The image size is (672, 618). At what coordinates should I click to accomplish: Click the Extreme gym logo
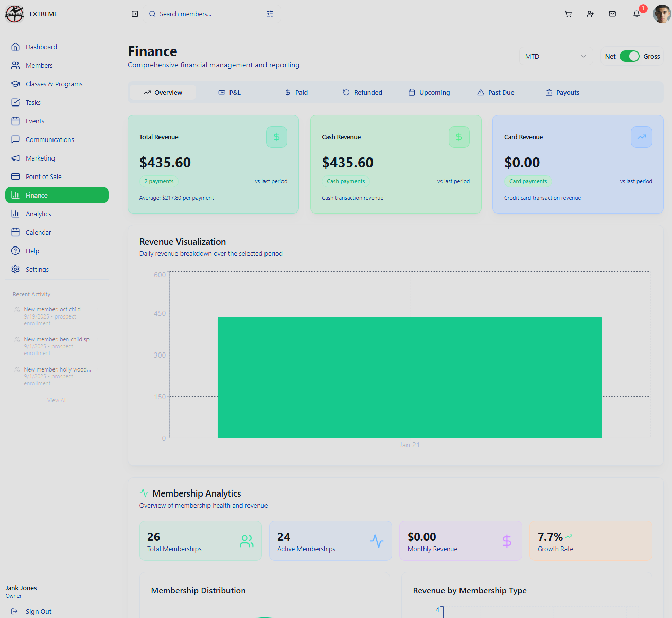14,14
